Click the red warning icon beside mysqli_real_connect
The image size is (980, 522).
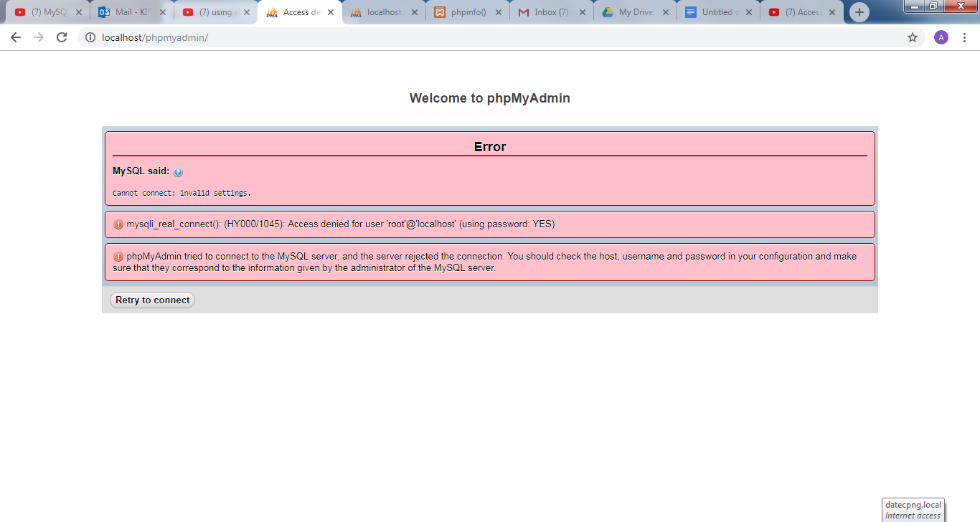click(x=118, y=224)
